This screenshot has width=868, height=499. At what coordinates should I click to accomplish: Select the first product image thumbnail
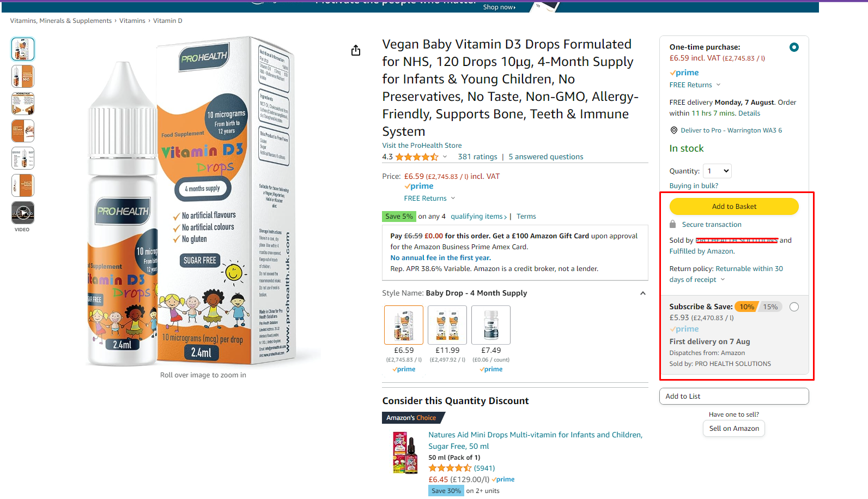click(x=23, y=49)
